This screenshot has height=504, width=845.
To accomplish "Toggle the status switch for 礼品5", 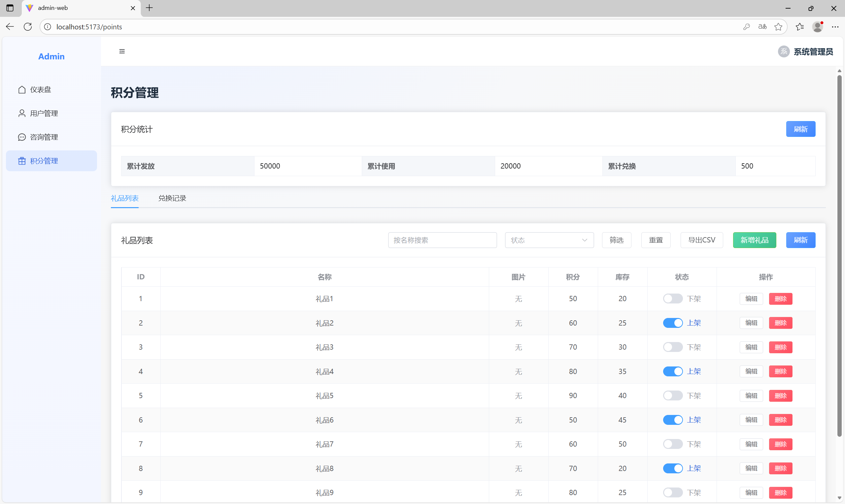I will click(672, 396).
